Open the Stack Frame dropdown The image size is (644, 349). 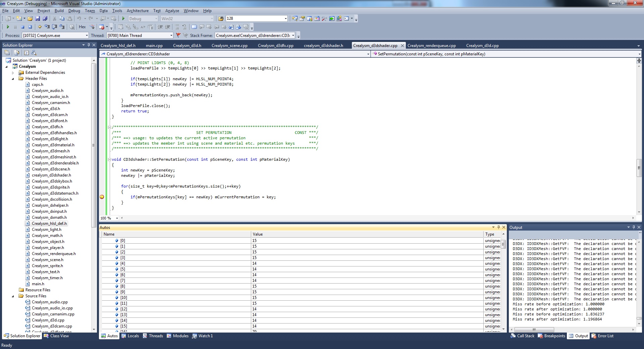pos(293,36)
